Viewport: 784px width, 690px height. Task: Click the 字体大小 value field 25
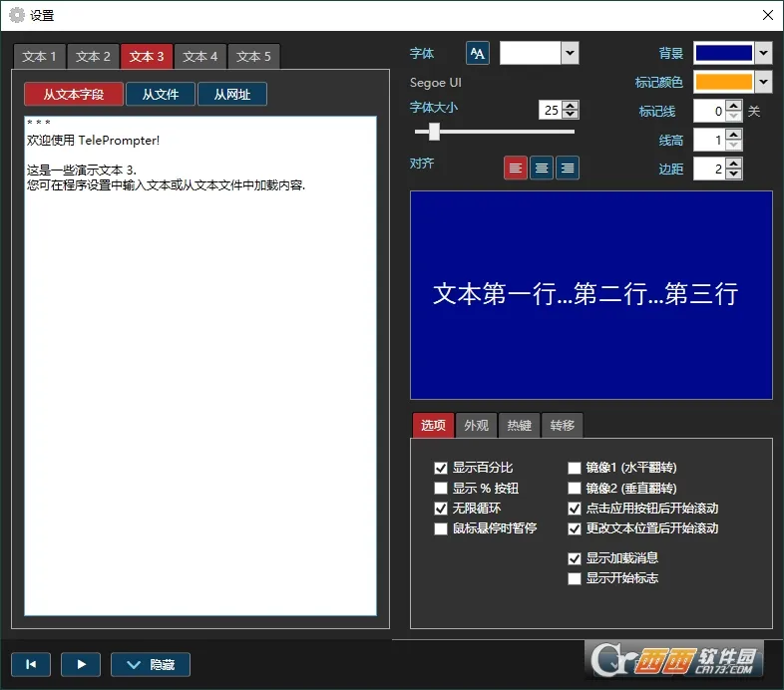click(551, 110)
